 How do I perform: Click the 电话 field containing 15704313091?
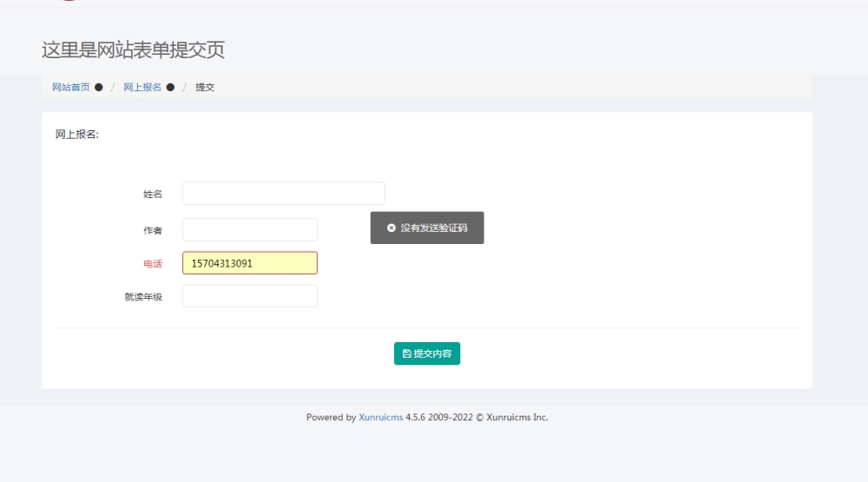point(250,263)
